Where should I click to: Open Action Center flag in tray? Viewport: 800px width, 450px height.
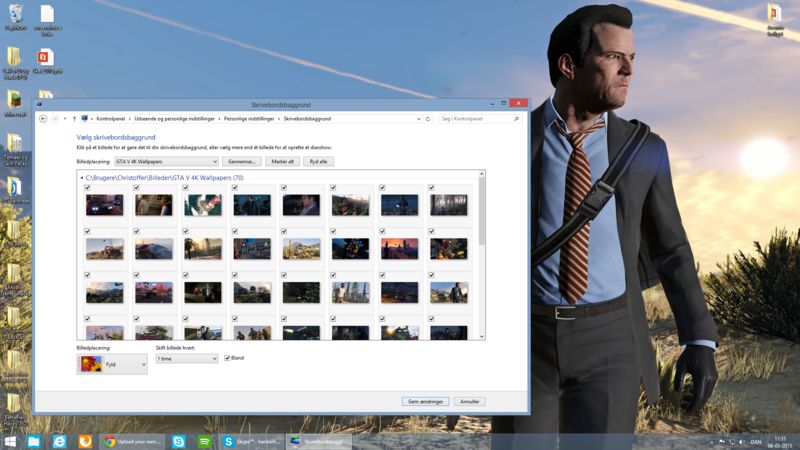722,442
